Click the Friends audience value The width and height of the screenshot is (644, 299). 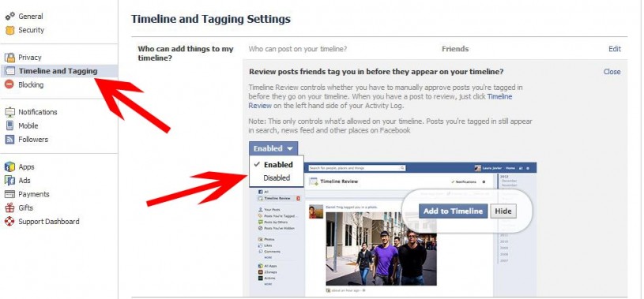(455, 49)
